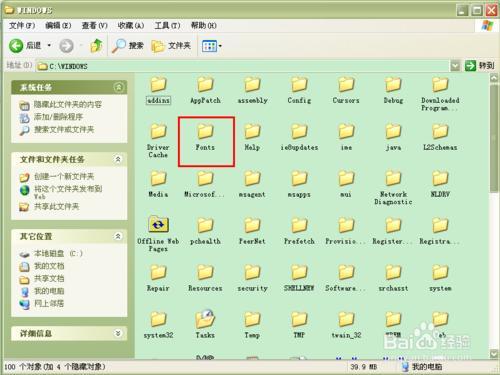Select the Prefetch folder icon
Image resolution: width=500 pixels, height=375 pixels.
[299, 226]
